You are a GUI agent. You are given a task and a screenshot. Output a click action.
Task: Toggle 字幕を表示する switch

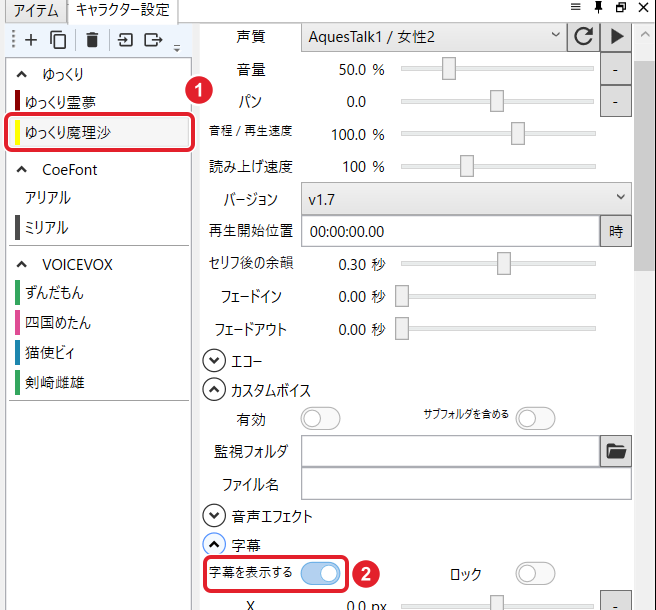(320, 573)
